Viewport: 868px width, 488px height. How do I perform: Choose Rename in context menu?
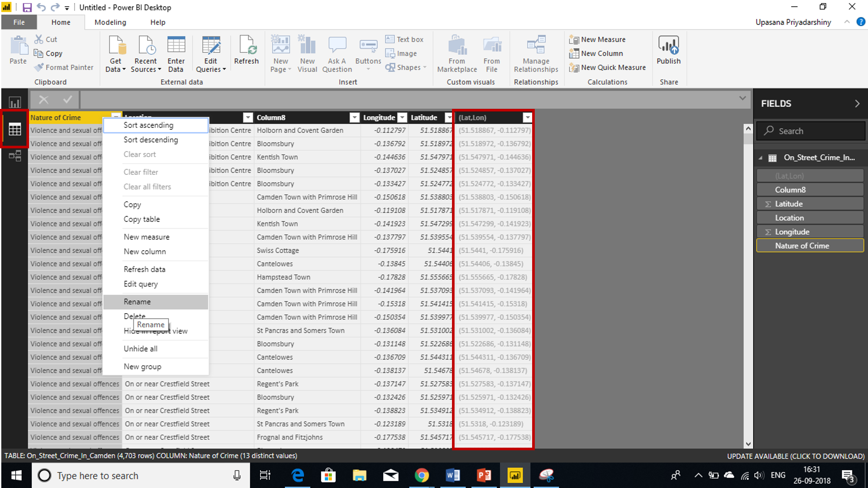tap(156, 302)
